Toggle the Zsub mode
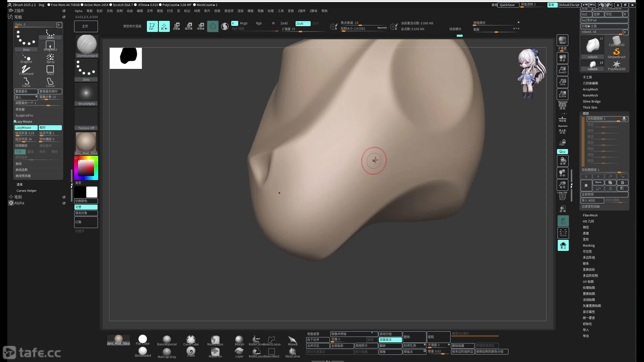Image resolution: width=644 pixels, height=362 pixels. [303, 23]
